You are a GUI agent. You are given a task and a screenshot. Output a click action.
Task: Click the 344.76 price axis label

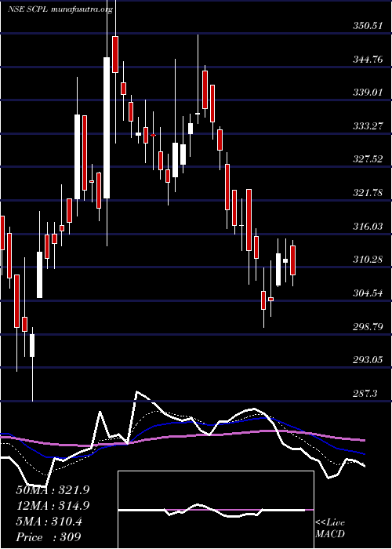pyautogui.click(x=367, y=59)
